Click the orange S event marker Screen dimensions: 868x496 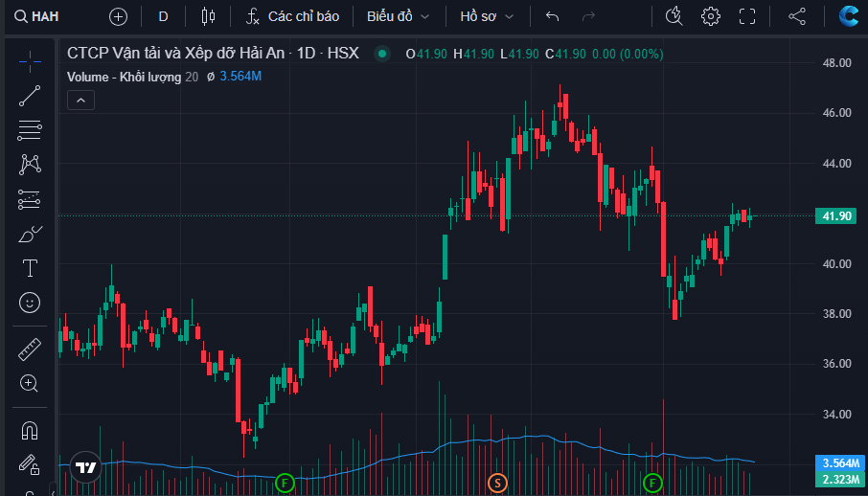point(496,482)
